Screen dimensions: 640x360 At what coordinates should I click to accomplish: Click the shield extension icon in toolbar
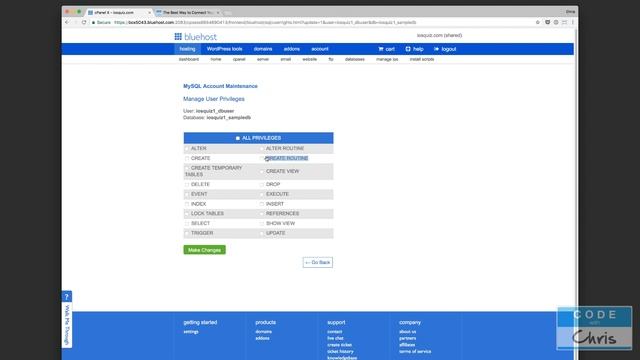[x=547, y=22]
